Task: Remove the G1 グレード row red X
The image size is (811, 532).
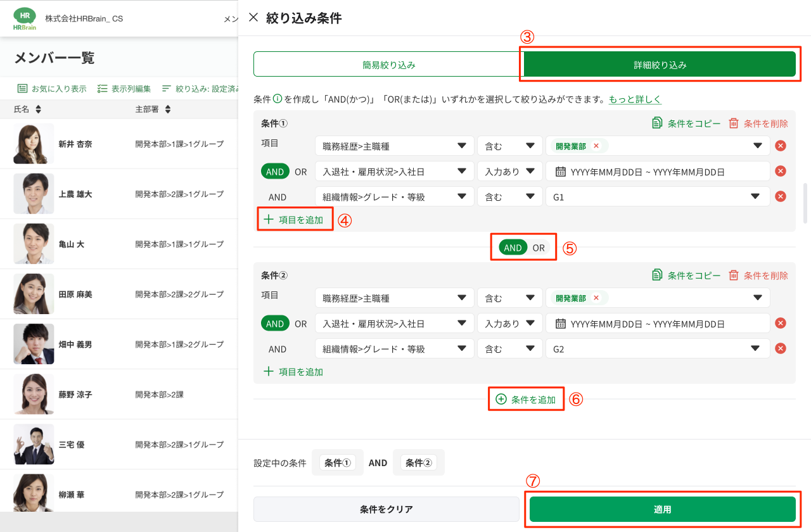Action: (x=781, y=196)
